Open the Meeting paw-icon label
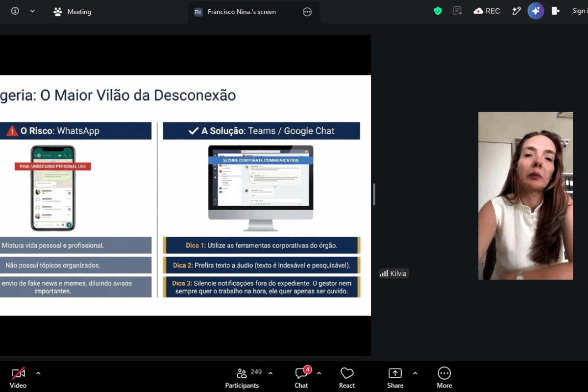This screenshot has height=392, width=588. coord(72,12)
